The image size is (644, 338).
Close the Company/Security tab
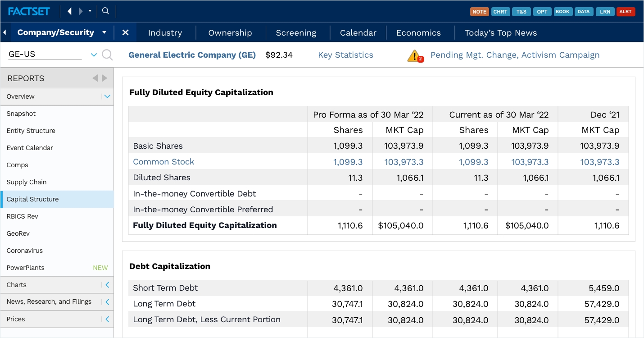(x=126, y=32)
